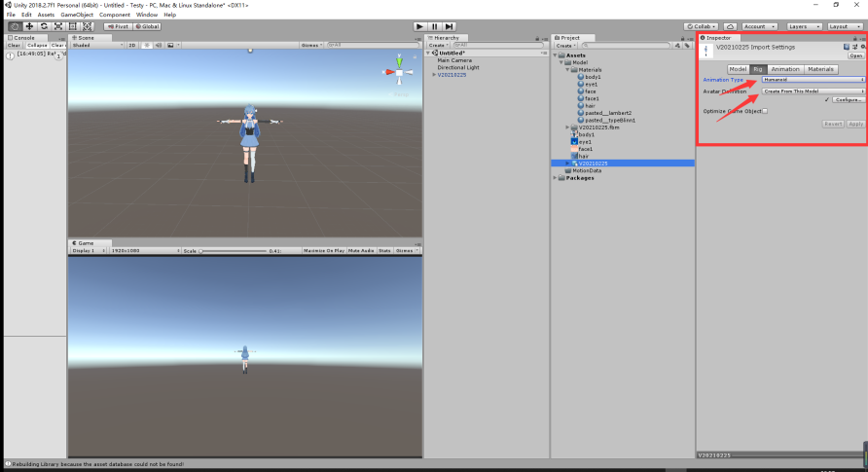
Task: Open the Layers dropdown
Action: tap(804, 26)
